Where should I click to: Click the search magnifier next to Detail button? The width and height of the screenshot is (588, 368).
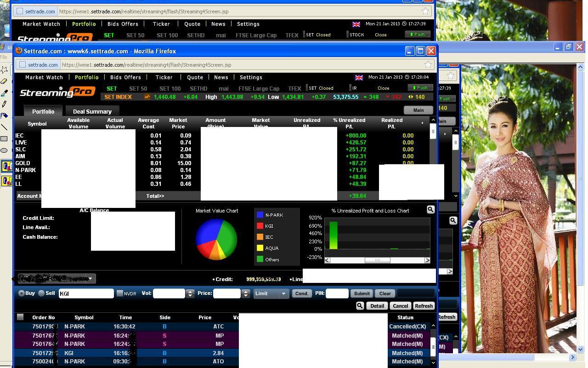pyautogui.click(x=360, y=305)
